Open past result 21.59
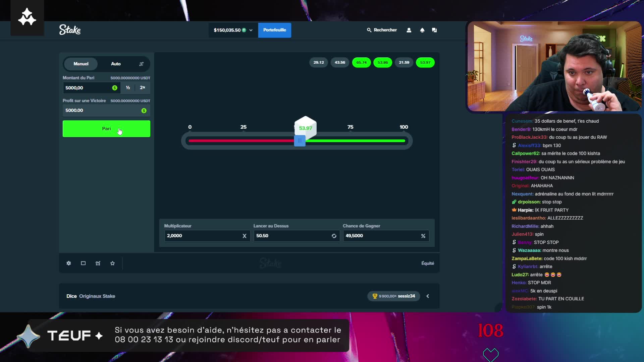The height and width of the screenshot is (362, 644). pyautogui.click(x=404, y=62)
